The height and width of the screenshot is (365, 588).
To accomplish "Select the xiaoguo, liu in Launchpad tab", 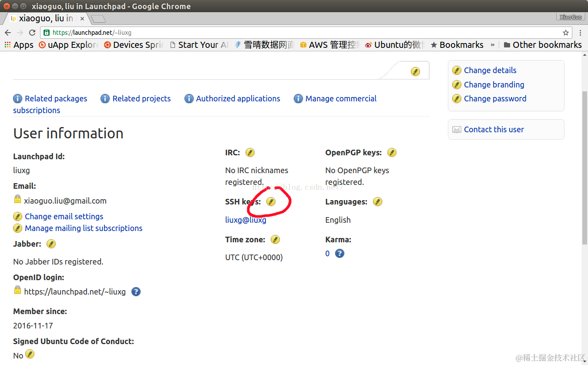I will tap(46, 19).
